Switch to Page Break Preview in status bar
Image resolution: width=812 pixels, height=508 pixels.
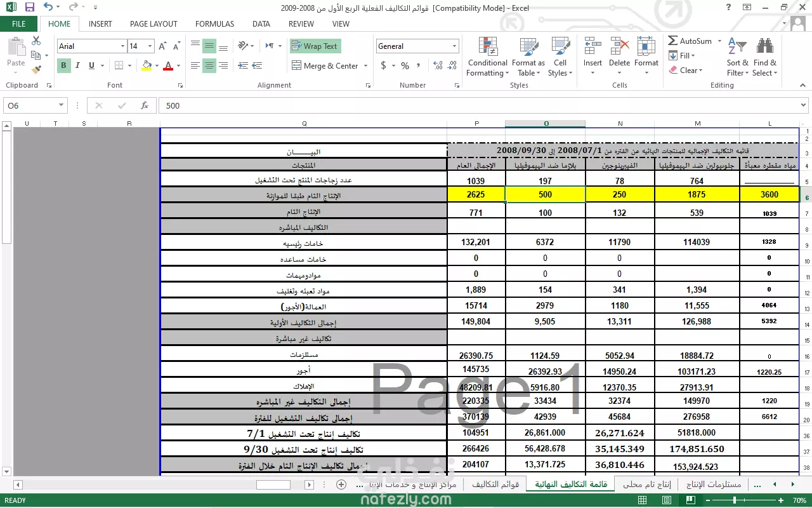690,500
